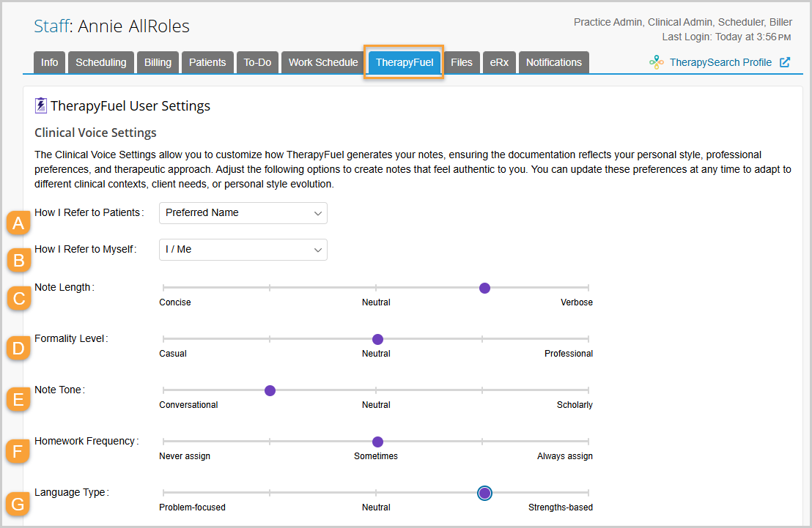Click the Note Tone slider handle
The width and height of the screenshot is (812, 528).
coord(270,390)
